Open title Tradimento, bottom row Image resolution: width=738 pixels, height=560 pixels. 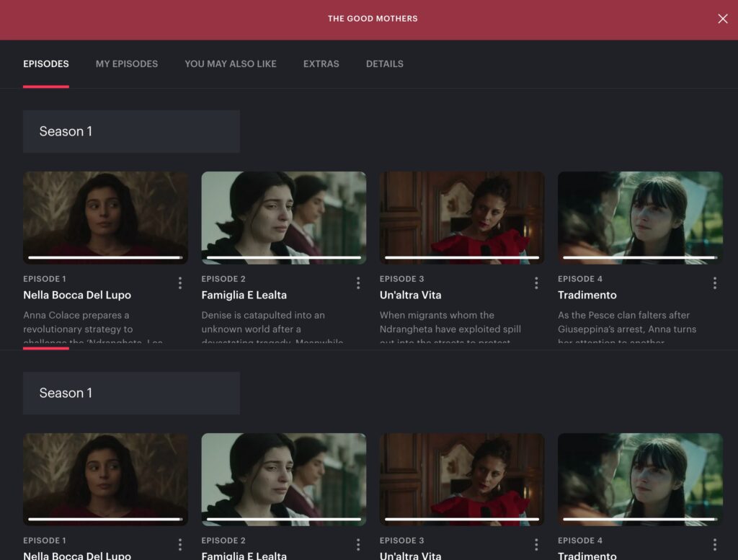coord(587,555)
